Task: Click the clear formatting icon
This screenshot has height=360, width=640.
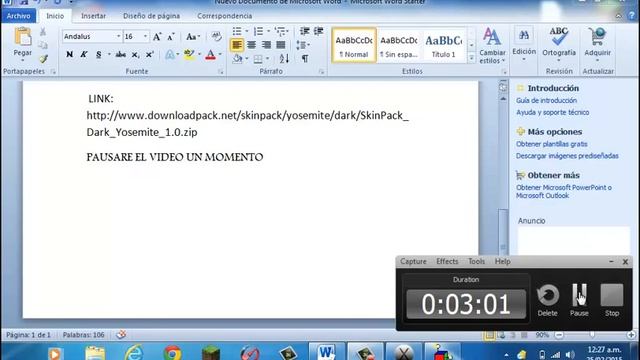Action: pyautogui.click(x=216, y=36)
